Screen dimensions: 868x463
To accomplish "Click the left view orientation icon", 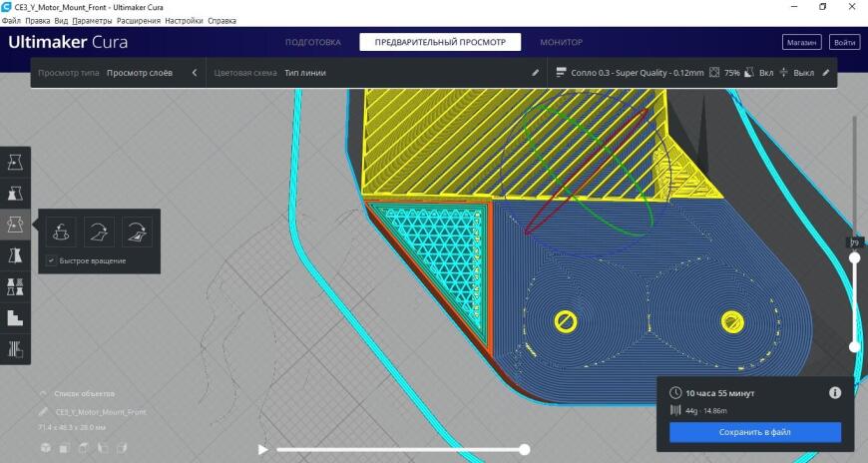I will click(x=103, y=447).
